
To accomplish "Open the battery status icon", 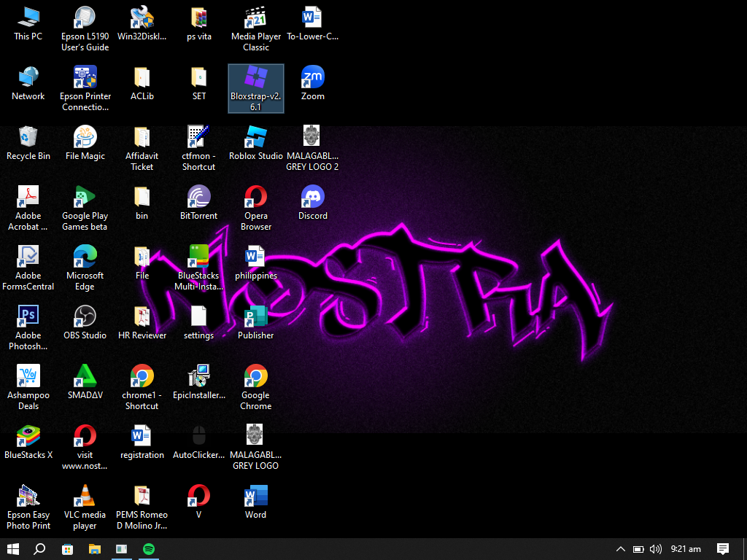I will click(x=638, y=549).
